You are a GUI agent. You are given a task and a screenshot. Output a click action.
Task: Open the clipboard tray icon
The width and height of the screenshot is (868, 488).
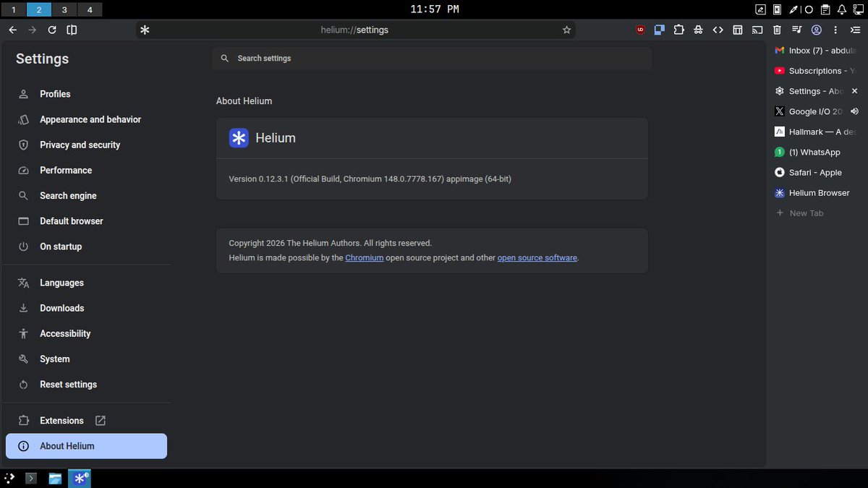[825, 9]
